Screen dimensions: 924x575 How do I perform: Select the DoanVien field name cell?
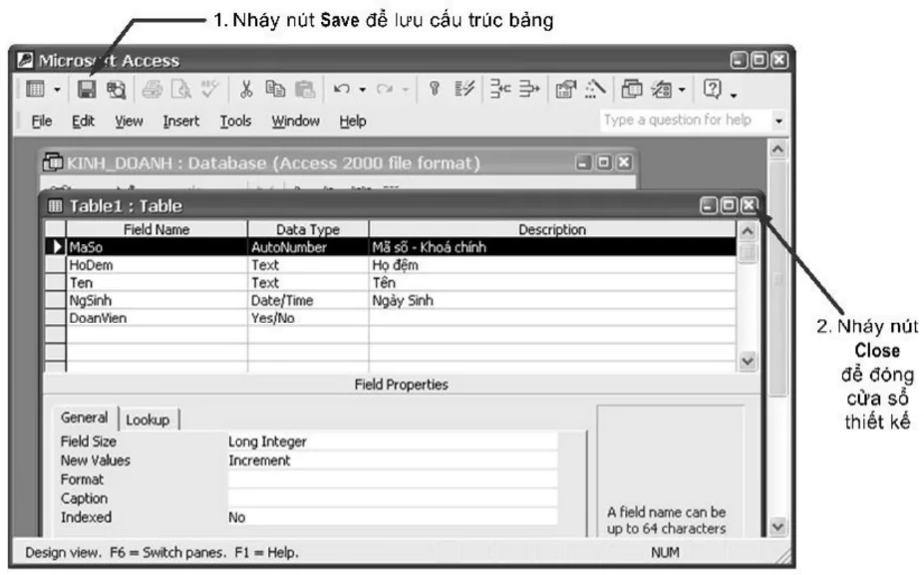pos(156,318)
